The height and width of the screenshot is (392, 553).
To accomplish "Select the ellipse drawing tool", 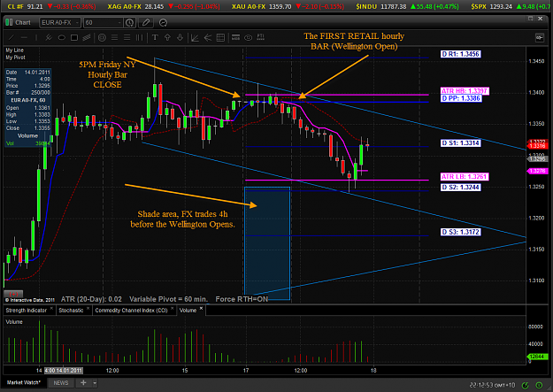I will [x=61, y=37].
